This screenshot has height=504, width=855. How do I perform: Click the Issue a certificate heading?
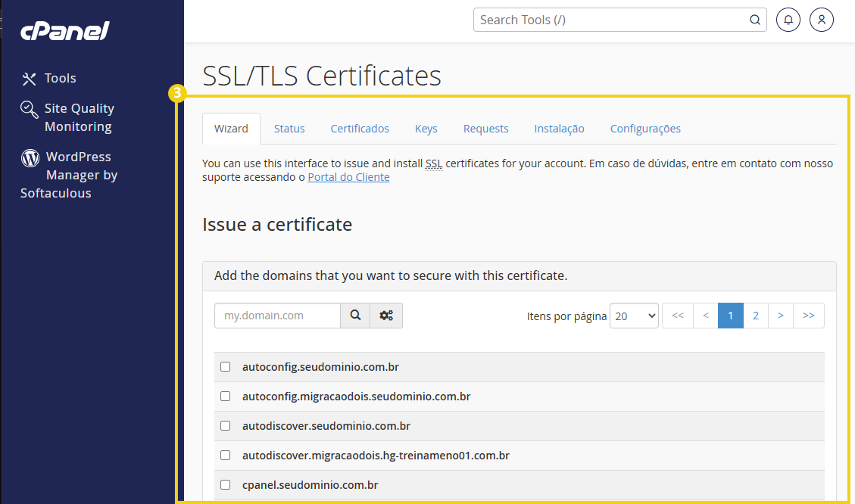pyautogui.click(x=277, y=225)
